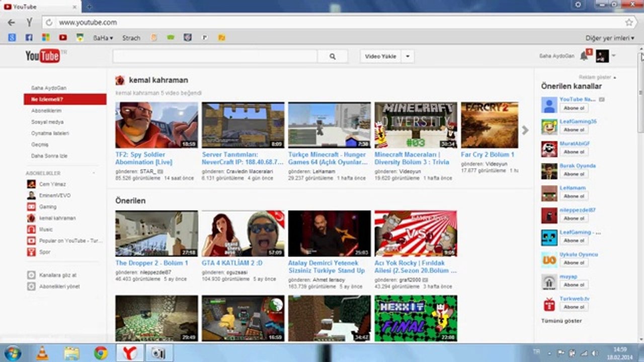This screenshot has height=362, width=644.
Task: Open the GTA 4 KATLİAM 2 video title
Action: click(x=232, y=263)
